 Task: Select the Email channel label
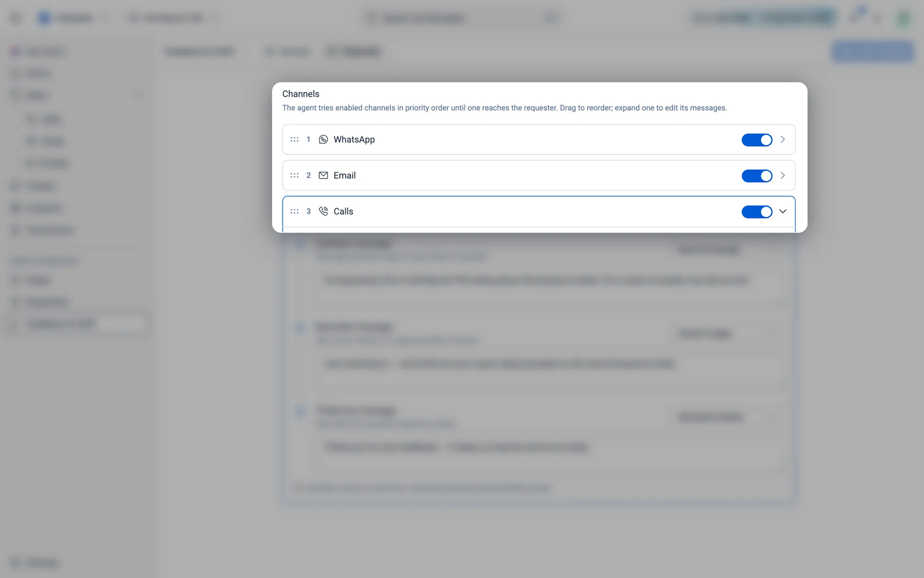pyautogui.click(x=345, y=175)
